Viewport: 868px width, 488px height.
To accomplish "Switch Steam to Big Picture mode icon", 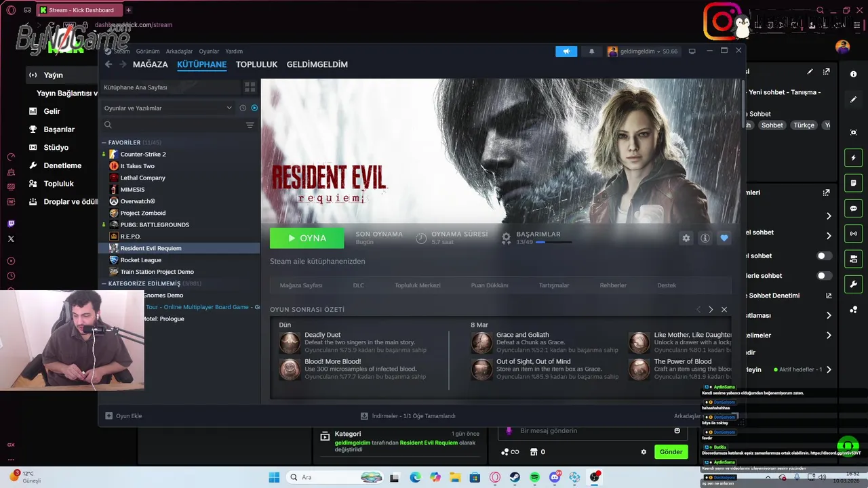I will pyautogui.click(x=692, y=52).
